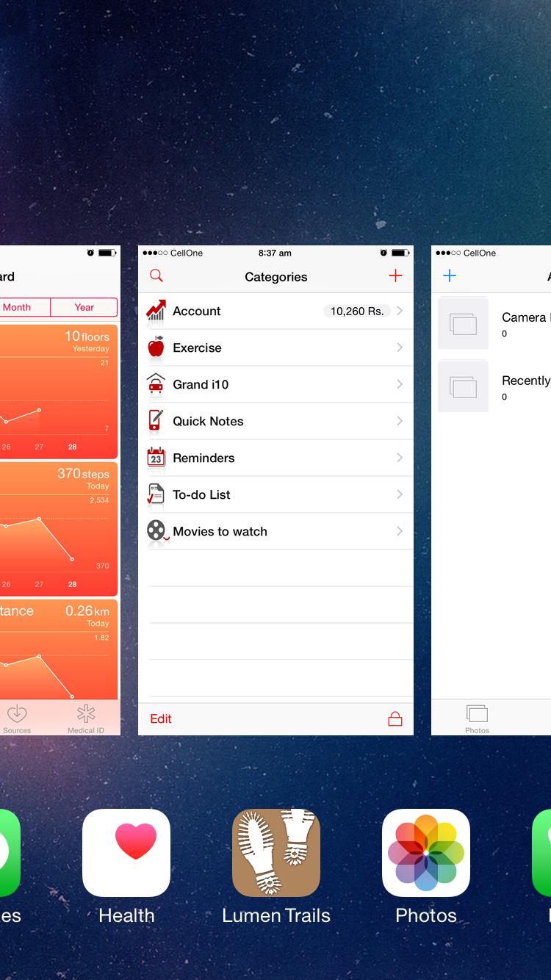Tap blue plus icon in Photos window
The height and width of the screenshot is (980, 551).
pos(450,275)
